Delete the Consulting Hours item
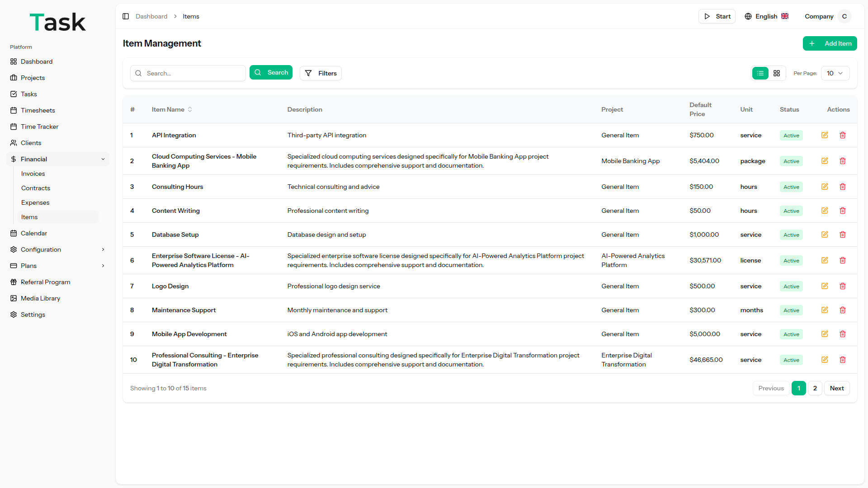 pyautogui.click(x=843, y=187)
